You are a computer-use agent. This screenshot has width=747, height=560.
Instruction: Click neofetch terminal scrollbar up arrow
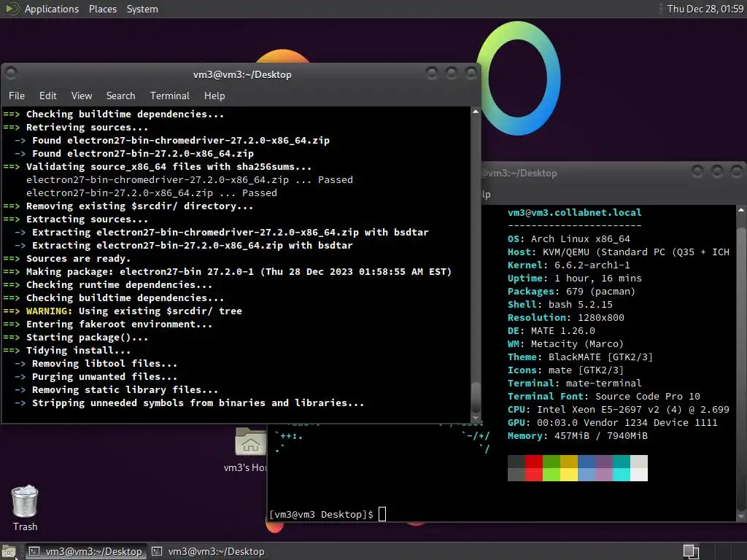[741, 210]
